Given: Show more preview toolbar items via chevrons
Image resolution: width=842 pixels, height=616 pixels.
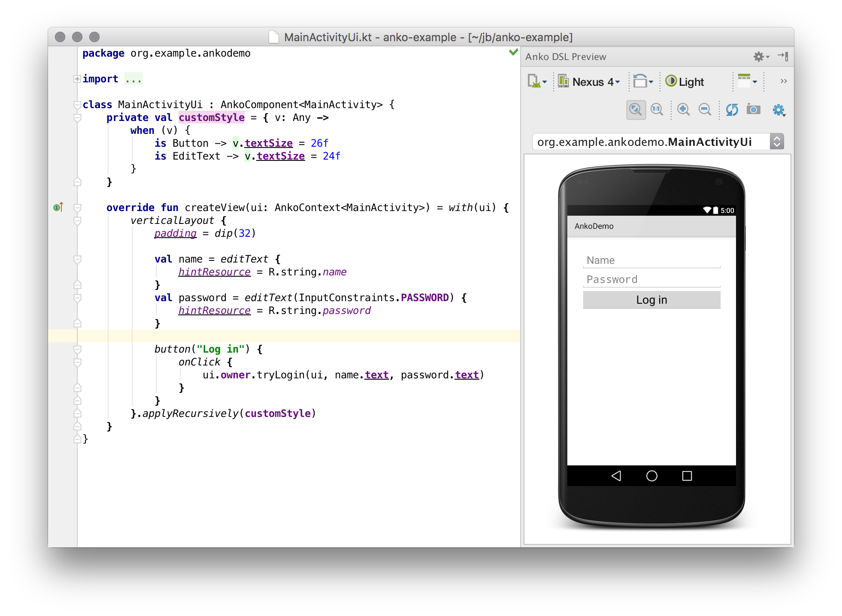Looking at the screenshot, I should [x=784, y=81].
